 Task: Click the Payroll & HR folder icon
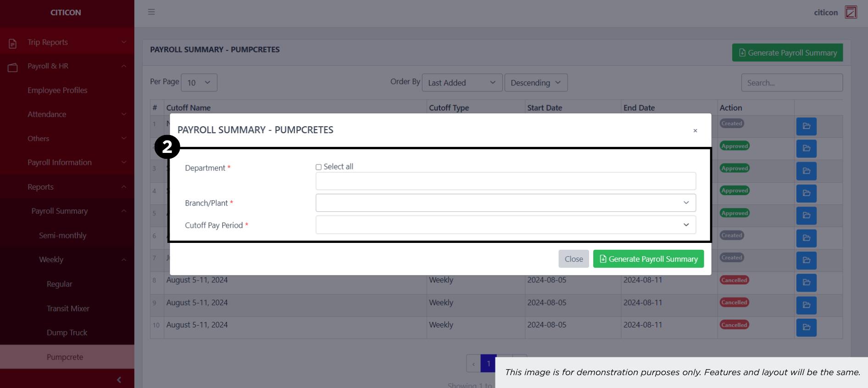point(13,67)
